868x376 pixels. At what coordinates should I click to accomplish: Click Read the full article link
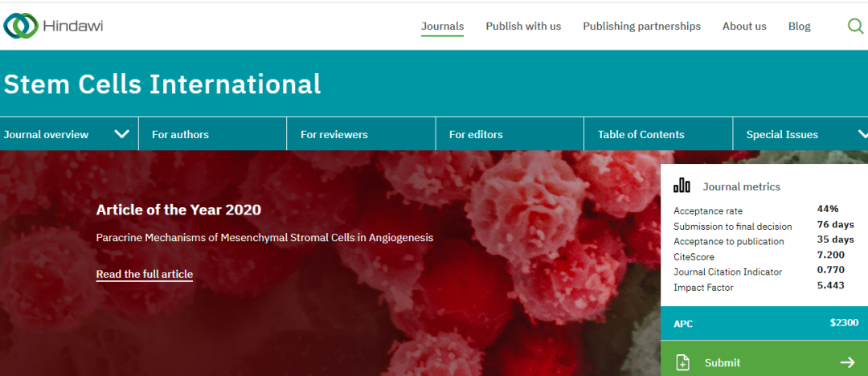[x=144, y=274]
